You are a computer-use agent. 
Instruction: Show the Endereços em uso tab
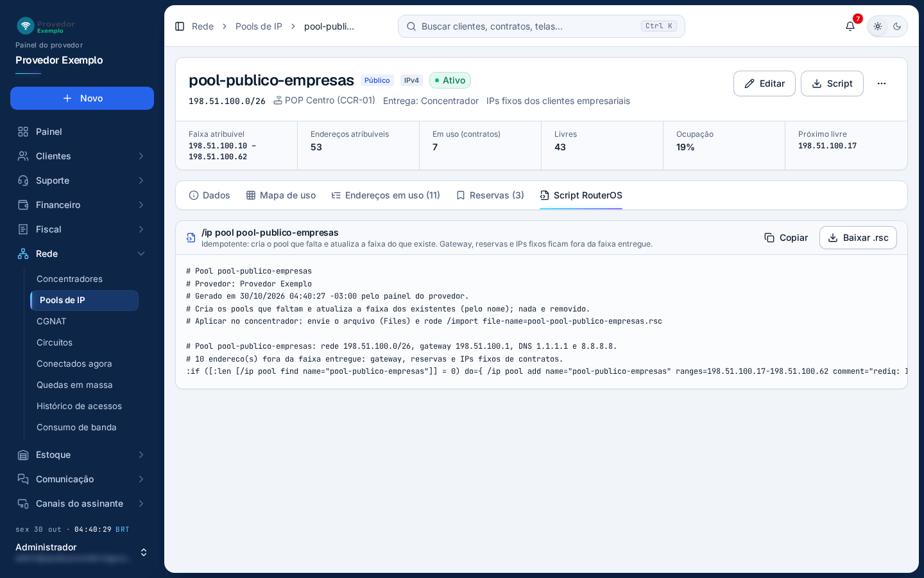click(386, 195)
